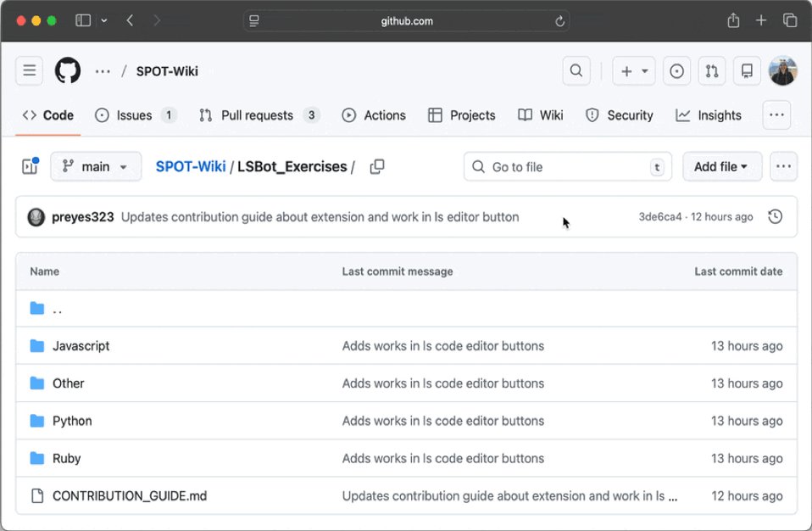Switch to the Pull requests tab
812x531 pixels.
click(x=259, y=115)
